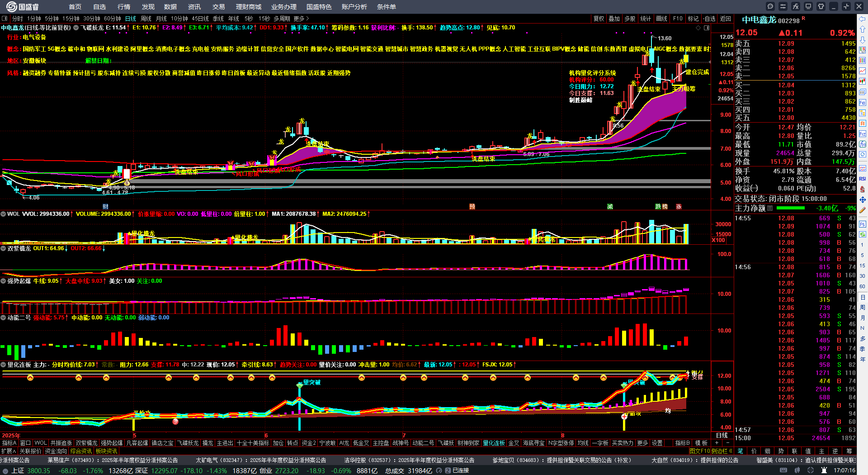Click the panel layout icon left of 分时
The height and width of the screenshot is (475, 868).
tap(5, 19)
